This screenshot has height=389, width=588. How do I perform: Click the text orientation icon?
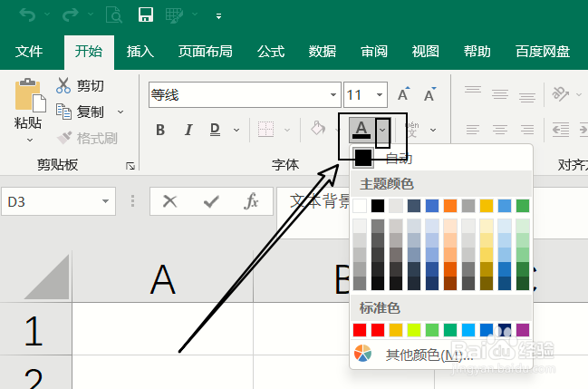click(561, 94)
